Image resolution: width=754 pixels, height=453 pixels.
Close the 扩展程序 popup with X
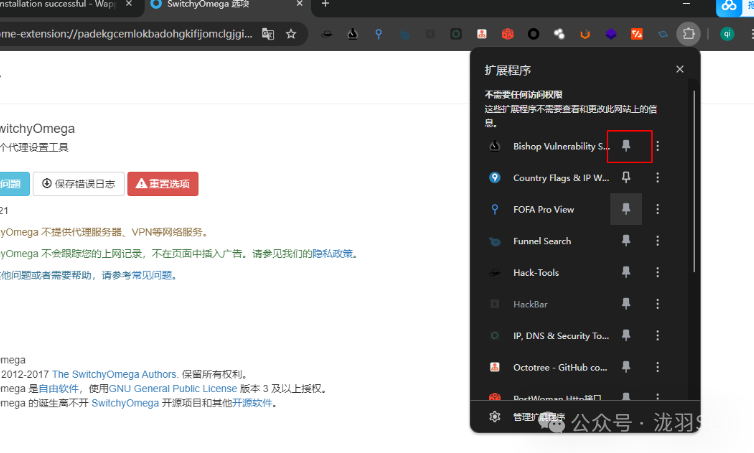[x=679, y=69]
